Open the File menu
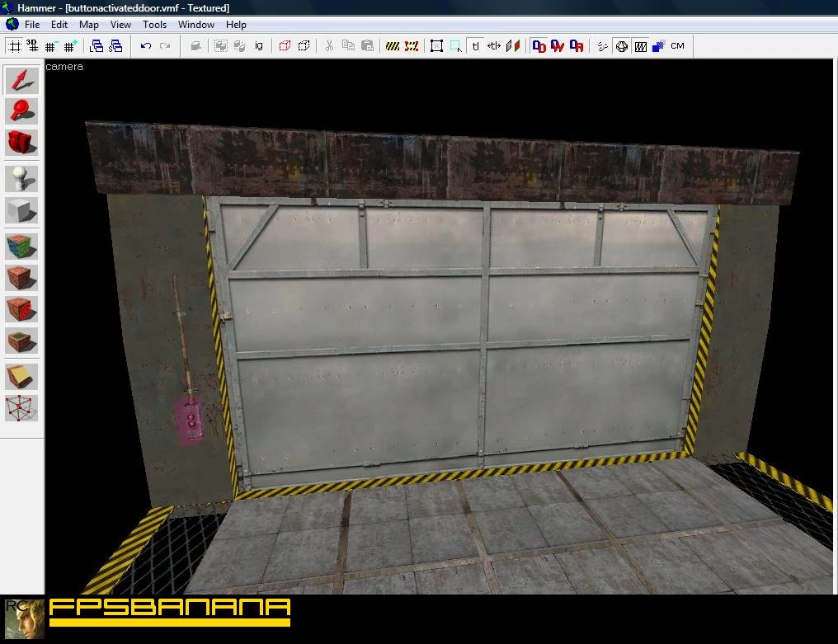This screenshot has width=838, height=644. coord(32,25)
